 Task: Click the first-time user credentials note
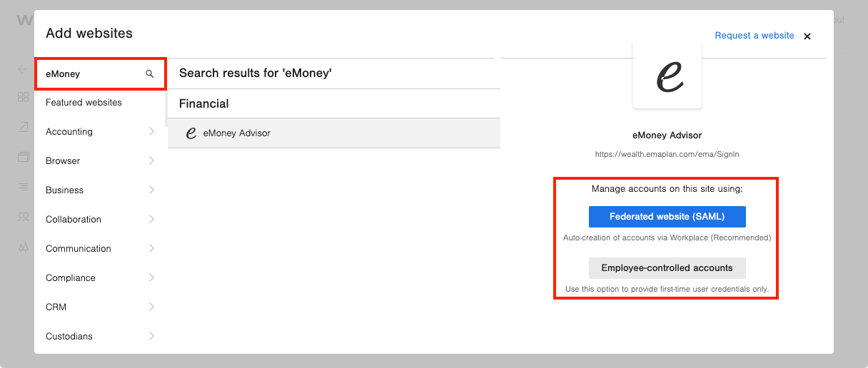pyautogui.click(x=667, y=290)
